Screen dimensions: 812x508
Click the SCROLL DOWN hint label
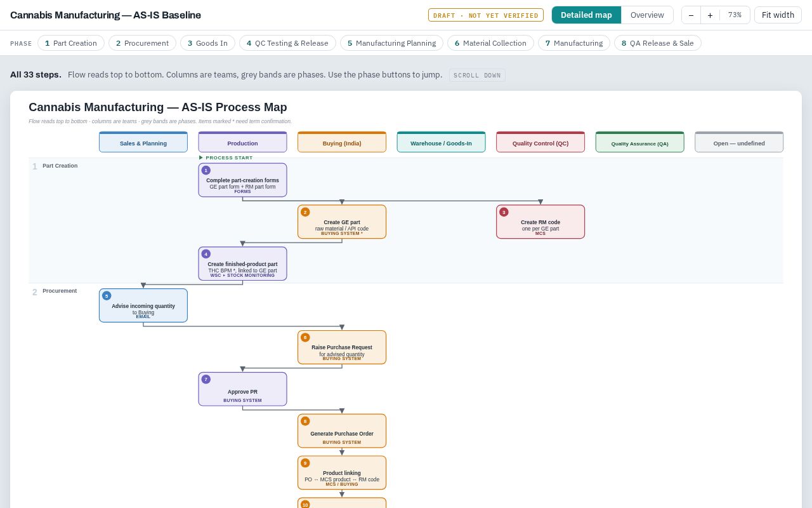click(477, 75)
